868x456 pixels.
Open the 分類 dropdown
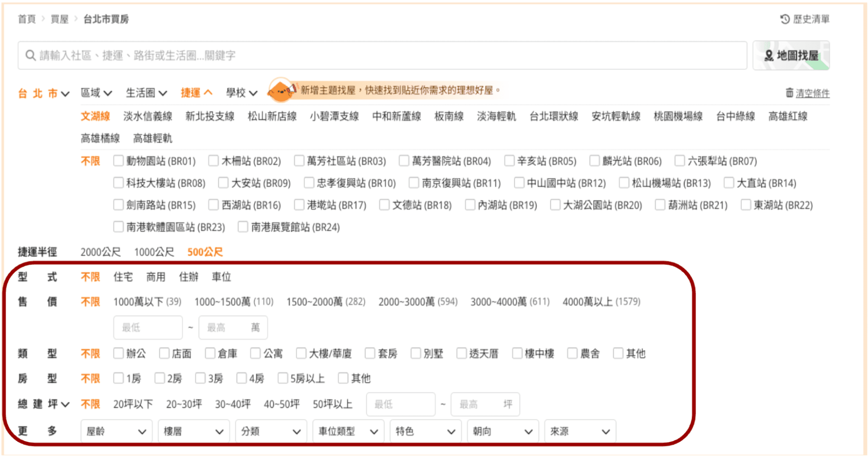tap(271, 431)
